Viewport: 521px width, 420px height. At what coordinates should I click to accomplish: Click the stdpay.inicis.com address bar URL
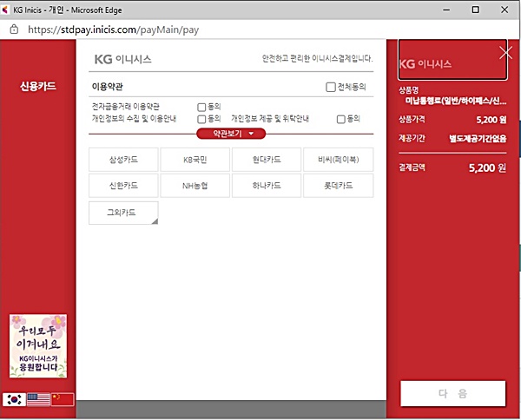click(113, 30)
